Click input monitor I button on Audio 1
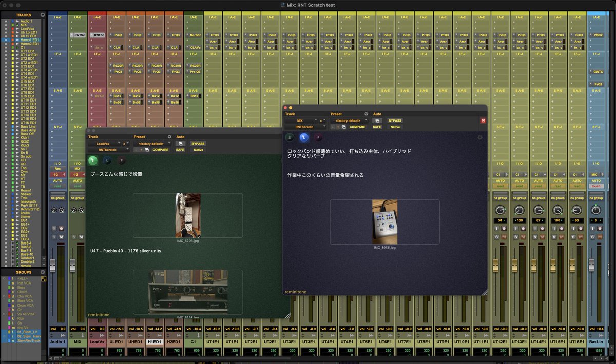Screen dimensions: 616x364 coord(54,228)
